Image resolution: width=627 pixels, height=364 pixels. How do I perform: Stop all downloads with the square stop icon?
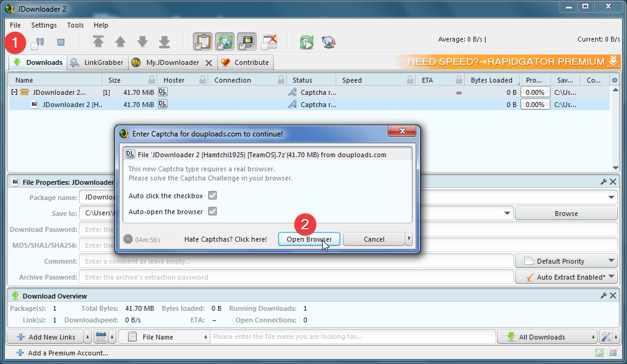61,42
